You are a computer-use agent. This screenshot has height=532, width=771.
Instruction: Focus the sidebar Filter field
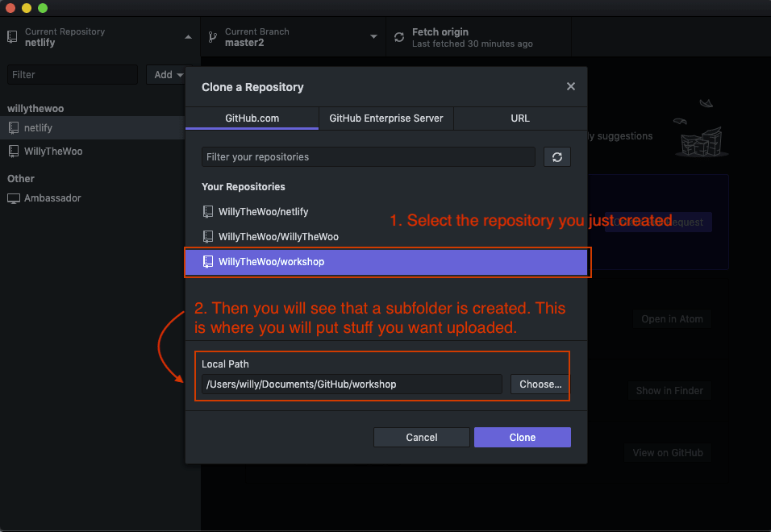pyautogui.click(x=73, y=75)
